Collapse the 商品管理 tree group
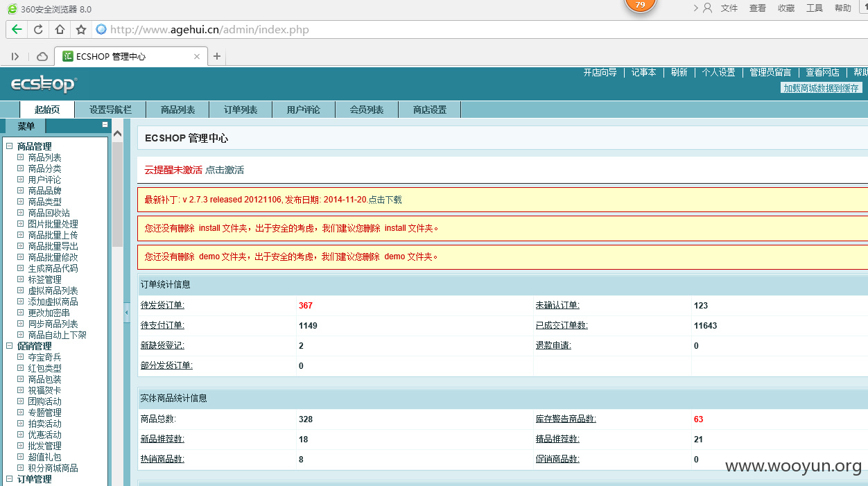Screen dimensions: 868x486 [x=9, y=146]
